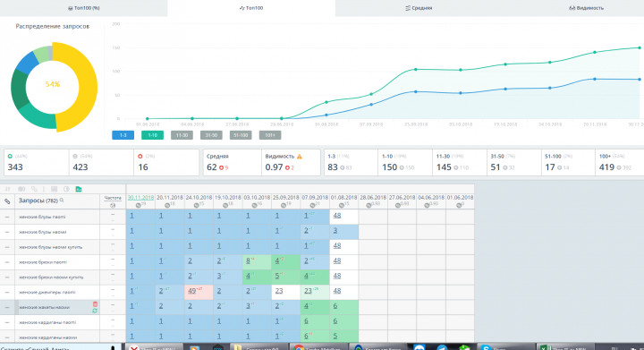
Task: Click round icon under 03.10.2018 date
Action: tap(255, 205)
